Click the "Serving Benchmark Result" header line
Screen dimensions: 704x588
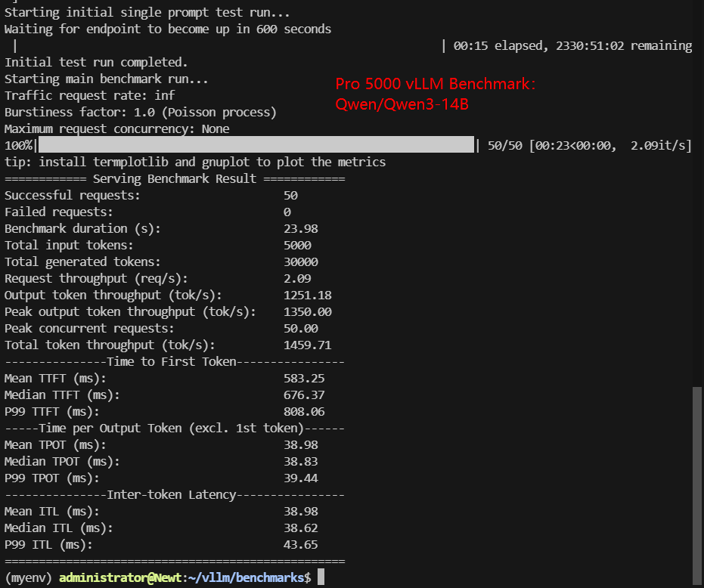(175, 178)
